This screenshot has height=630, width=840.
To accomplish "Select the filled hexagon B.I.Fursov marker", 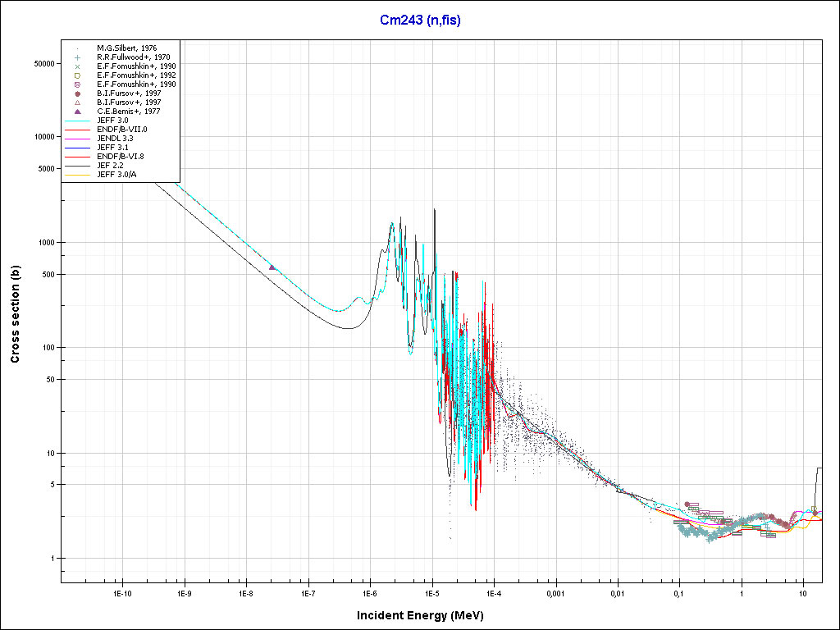I will click(76, 94).
